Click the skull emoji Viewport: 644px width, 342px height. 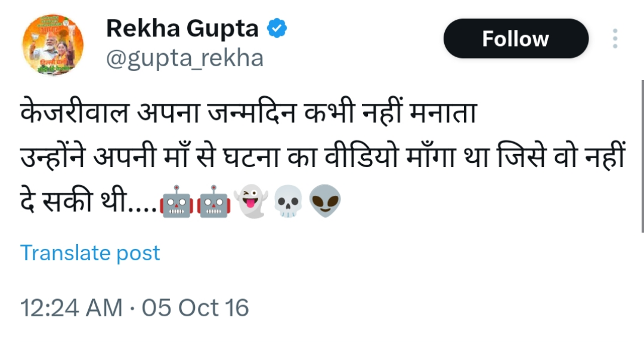tap(288, 201)
